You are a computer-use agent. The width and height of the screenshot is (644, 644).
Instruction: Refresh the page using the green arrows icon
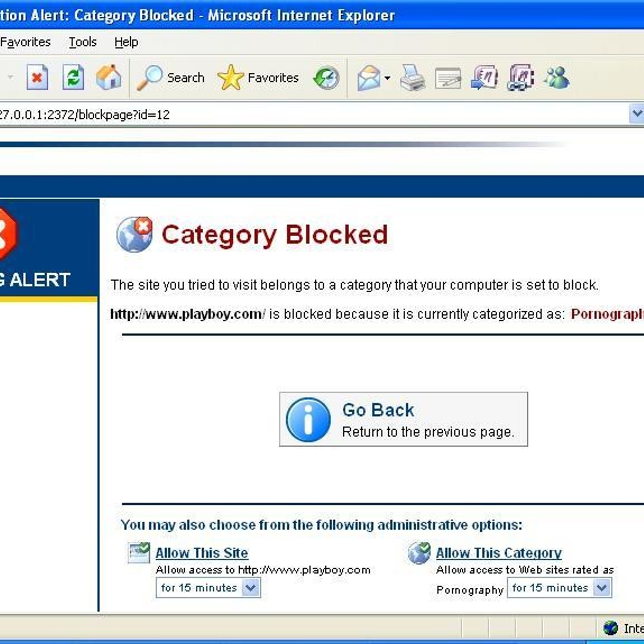73,77
